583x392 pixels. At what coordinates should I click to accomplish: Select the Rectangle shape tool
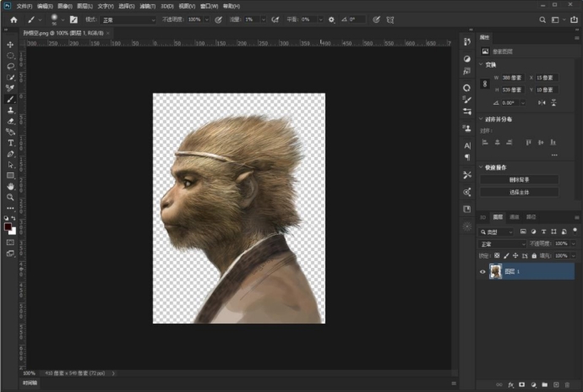tap(10, 176)
